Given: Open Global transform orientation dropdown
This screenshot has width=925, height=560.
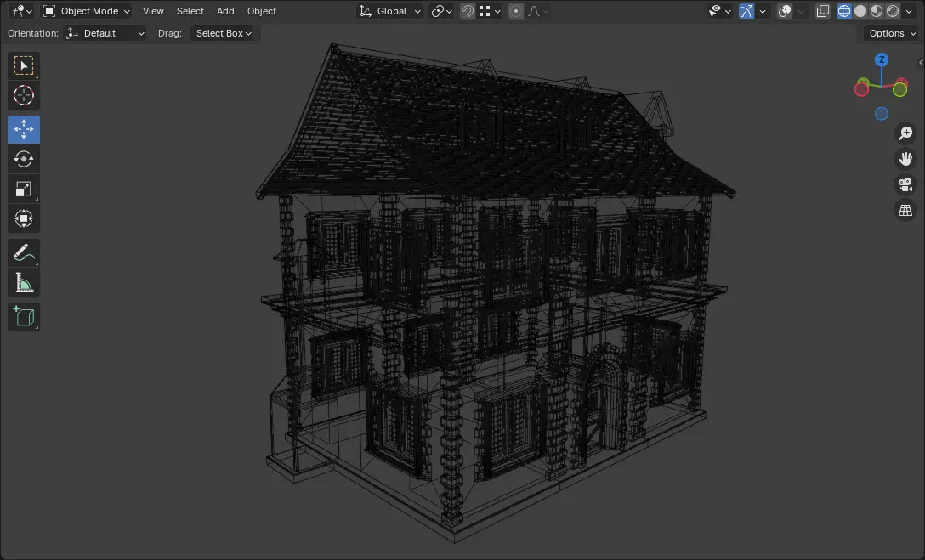Looking at the screenshot, I should pos(389,11).
